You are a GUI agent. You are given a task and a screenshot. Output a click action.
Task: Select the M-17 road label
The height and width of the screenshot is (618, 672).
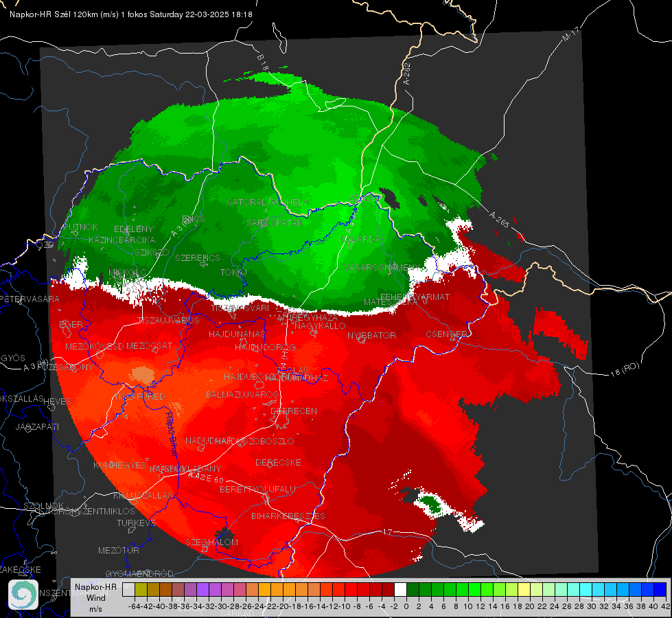570,34
